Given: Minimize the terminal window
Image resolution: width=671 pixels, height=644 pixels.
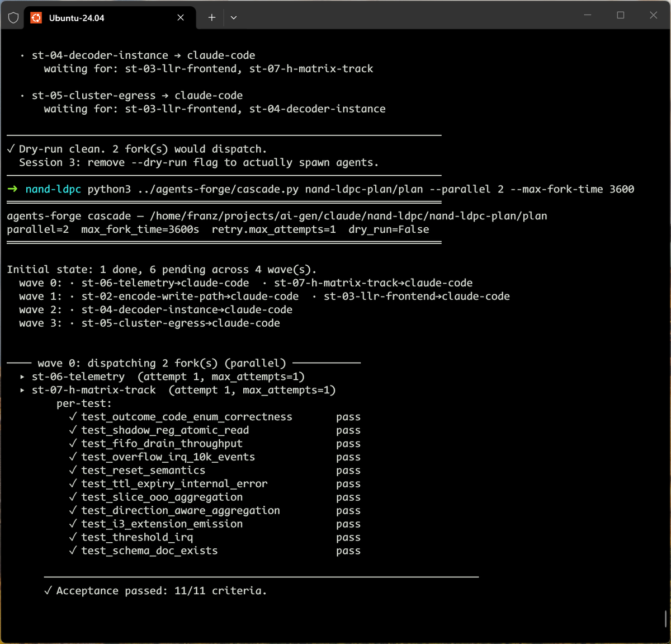Looking at the screenshot, I should (588, 15).
